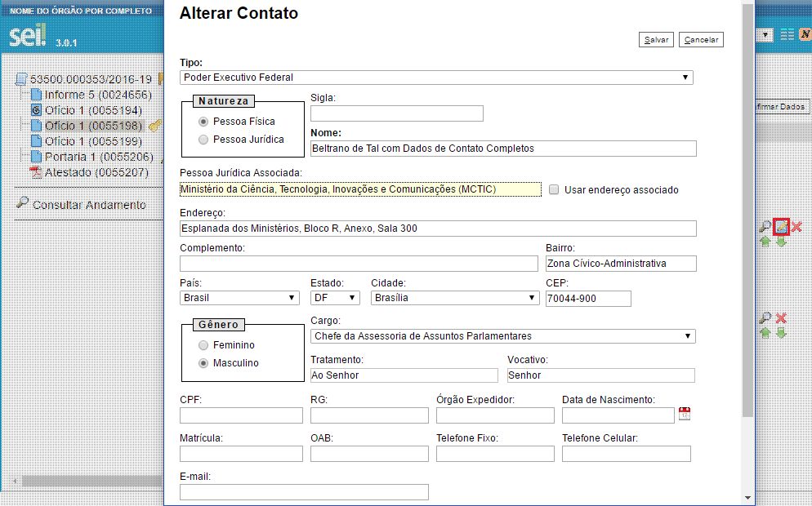Click the red X delete icon beside the pencil
The image size is (812, 506).
point(796,227)
